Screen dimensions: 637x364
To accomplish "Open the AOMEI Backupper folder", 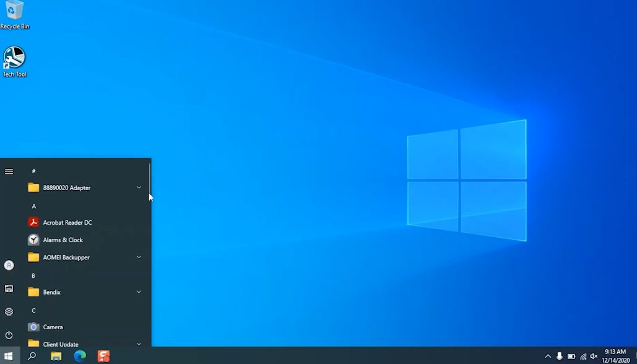I will [x=85, y=258].
